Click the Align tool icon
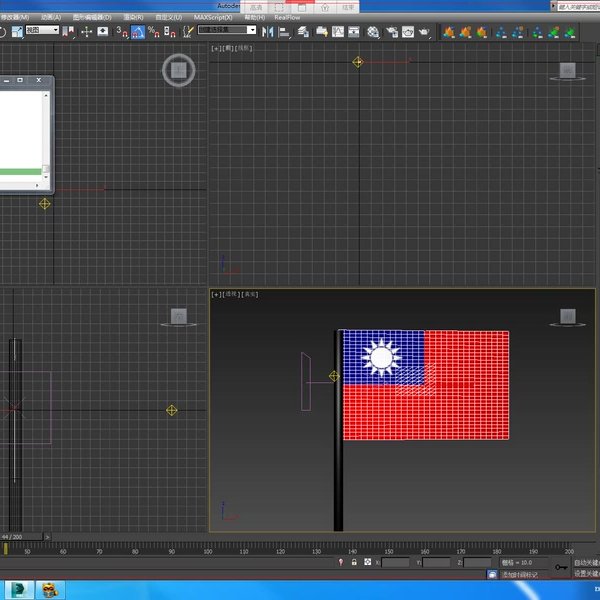This screenshot has height=600, width=600. point(284,32)
